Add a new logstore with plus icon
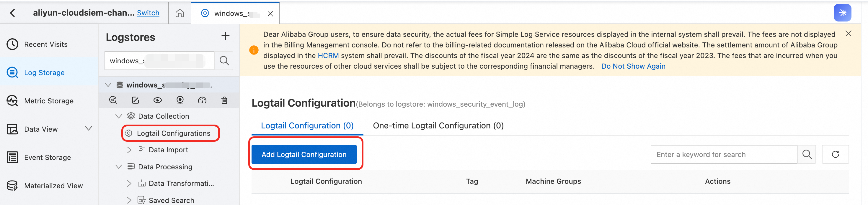 (x=226, y=36)
